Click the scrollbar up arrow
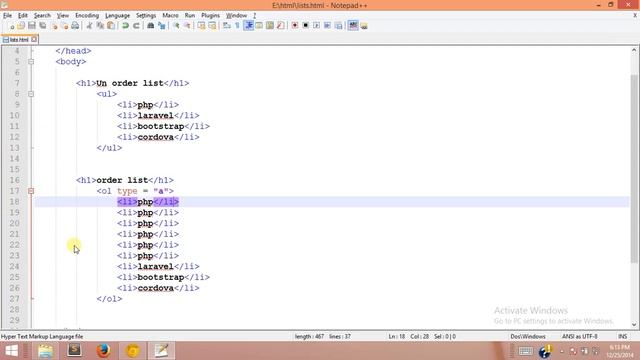Screen dimensions: 640x360 634,50
